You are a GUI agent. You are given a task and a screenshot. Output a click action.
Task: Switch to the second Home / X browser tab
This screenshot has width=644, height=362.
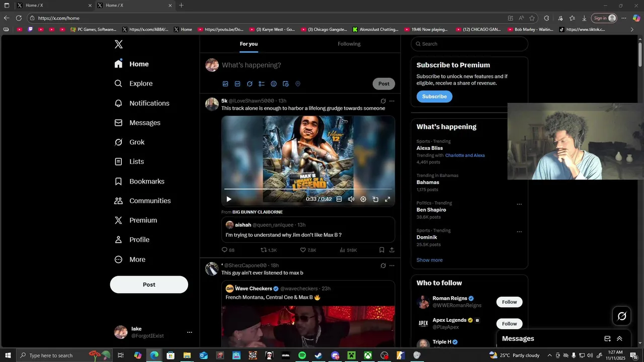click(x=135, y=6)
